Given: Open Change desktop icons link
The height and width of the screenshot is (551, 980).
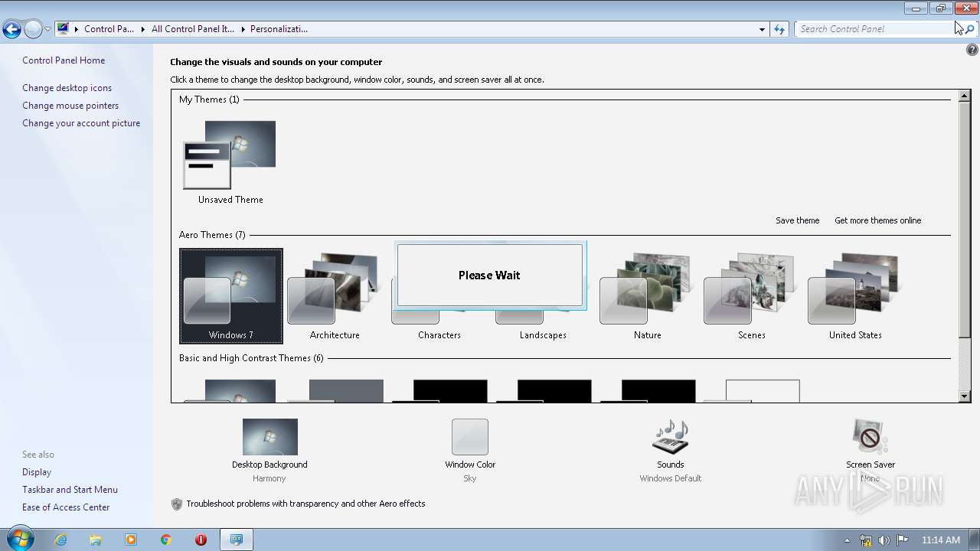Looking at the screenshot, I should tap(67, 88).
